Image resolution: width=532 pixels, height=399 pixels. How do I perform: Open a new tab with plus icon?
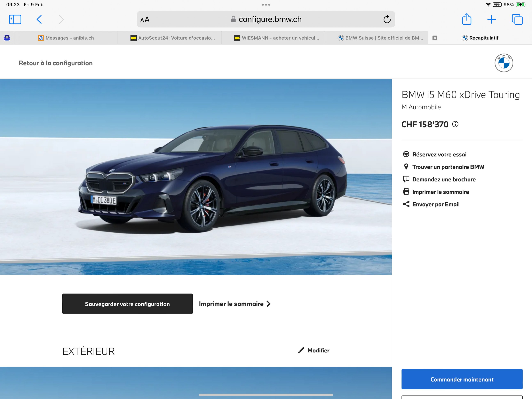point(491,19)
